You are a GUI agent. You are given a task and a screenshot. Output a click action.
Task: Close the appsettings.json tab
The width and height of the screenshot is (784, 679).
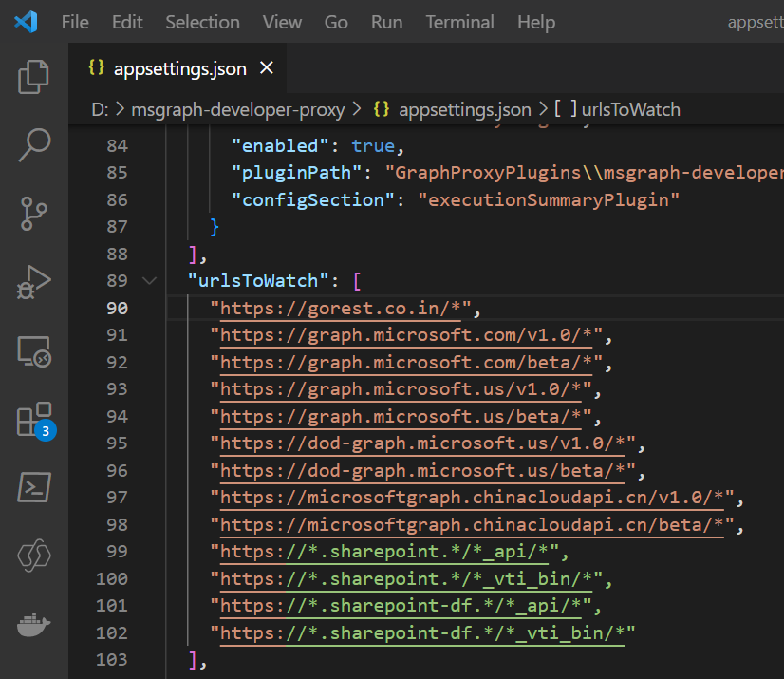click(266, 67)
